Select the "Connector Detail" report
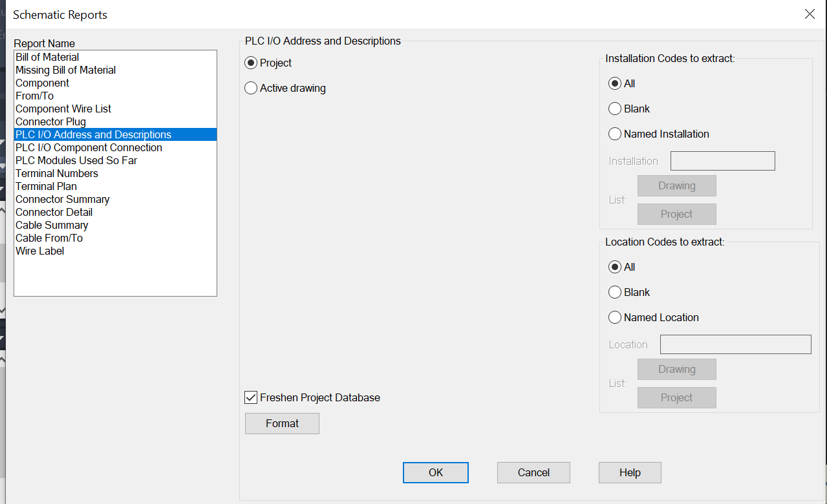The image size is (827, 504). [54, 212]
